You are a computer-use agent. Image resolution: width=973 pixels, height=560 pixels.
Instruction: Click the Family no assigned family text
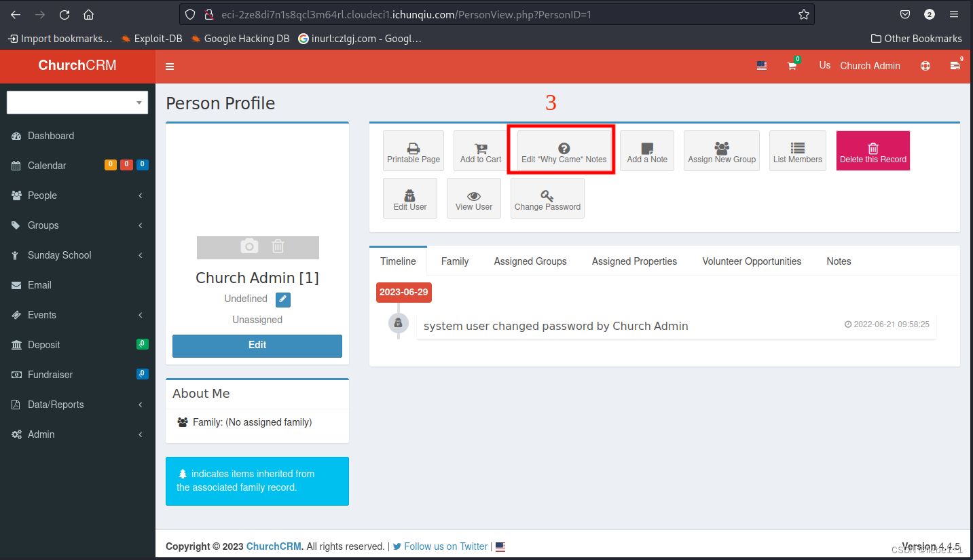pyautogui.click(x=252, y=422)
